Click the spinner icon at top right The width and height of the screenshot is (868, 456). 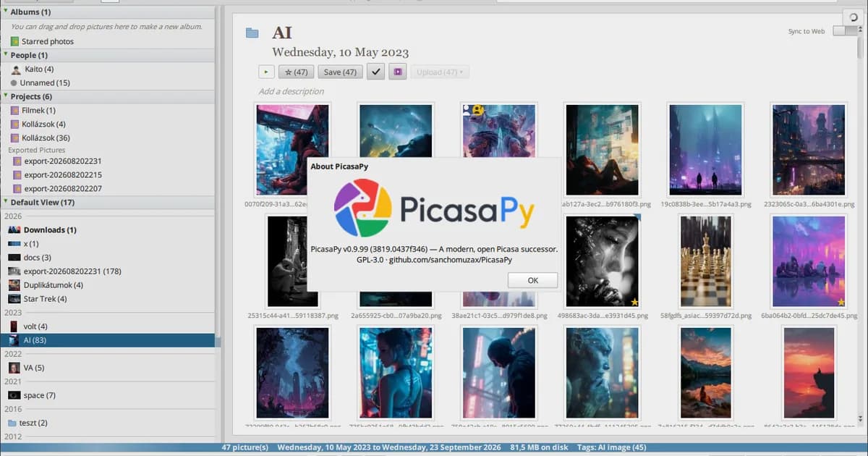click(854, 17)
